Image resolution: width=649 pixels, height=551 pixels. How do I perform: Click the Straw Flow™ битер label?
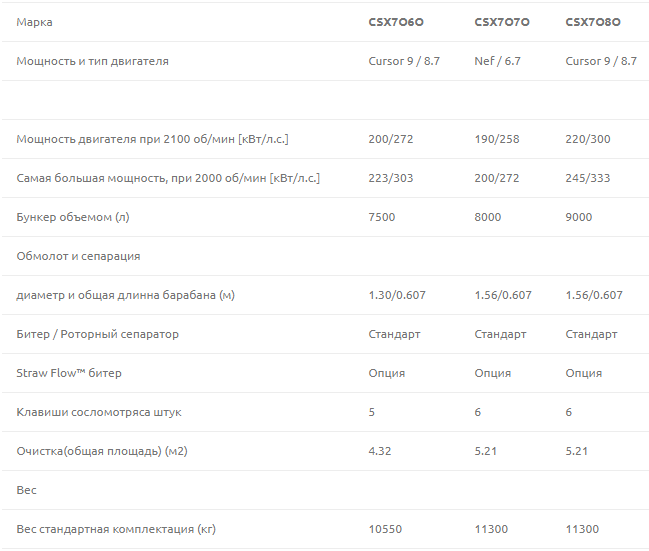[69, 373]
